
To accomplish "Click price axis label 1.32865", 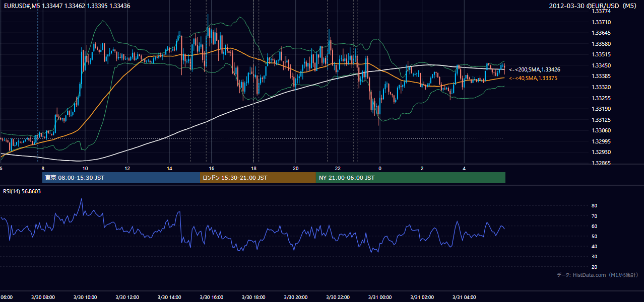I will click(601, 163).
